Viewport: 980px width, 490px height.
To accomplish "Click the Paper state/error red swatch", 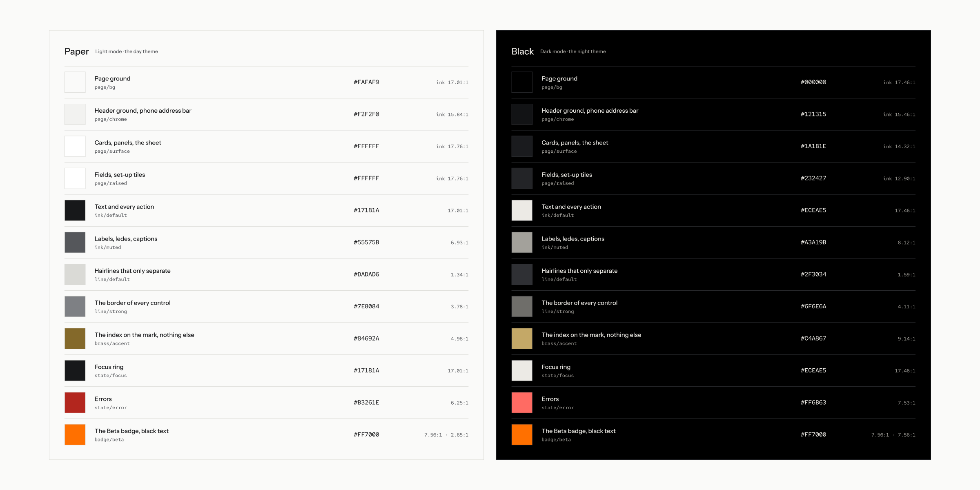I will click(75, 403).
